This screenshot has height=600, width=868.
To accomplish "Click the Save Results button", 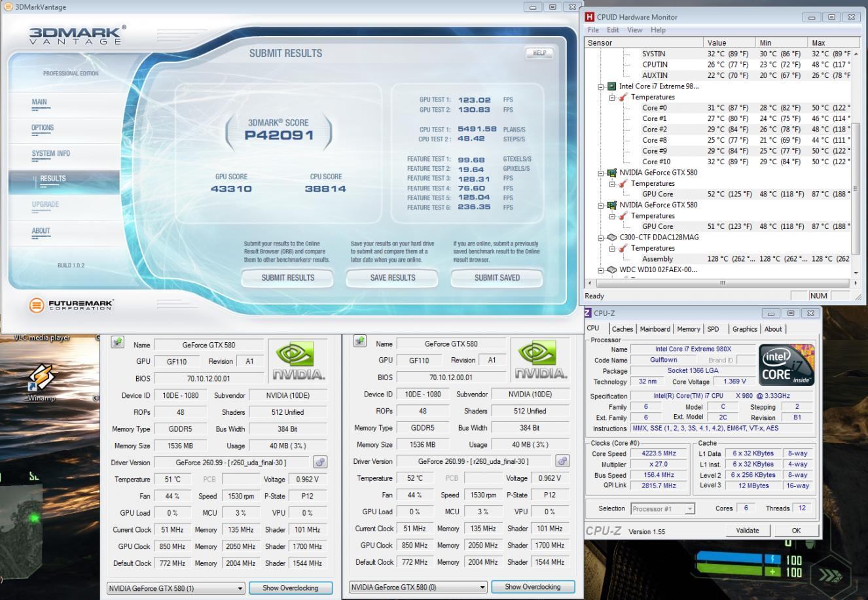I will [x=392, y=277].
